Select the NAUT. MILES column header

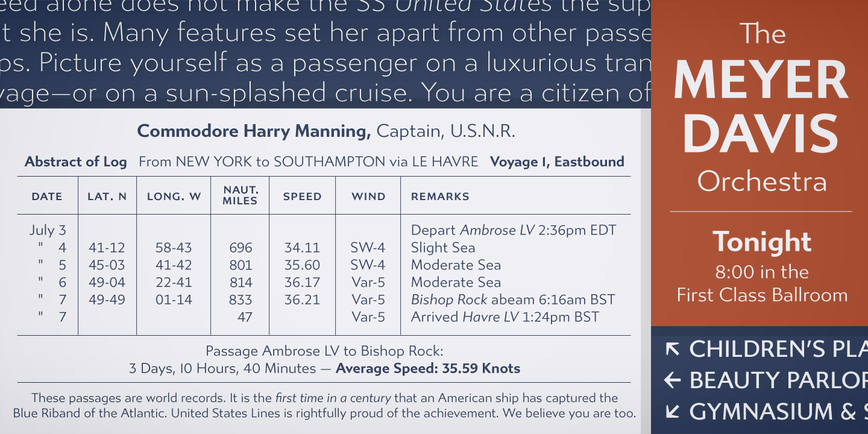[240, 195]
